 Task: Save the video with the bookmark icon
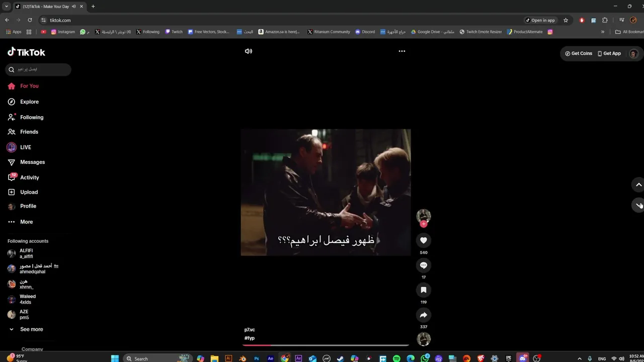pyautogui.click(x=424, y=290)
